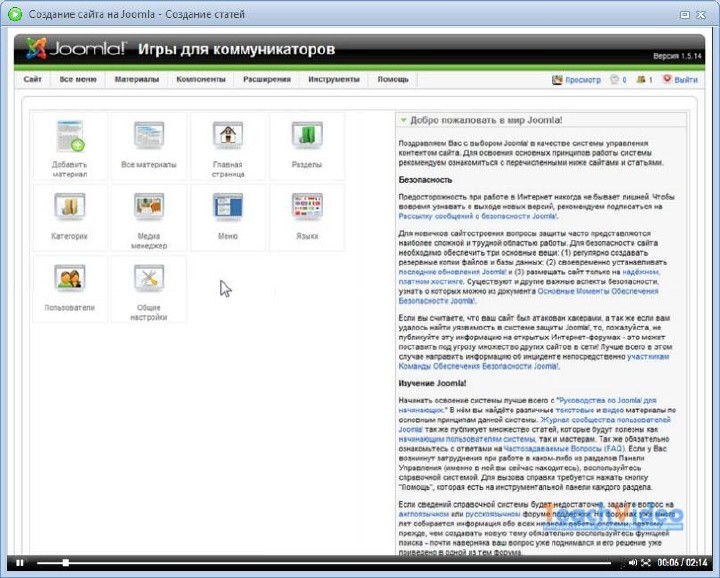Open the Категории icon
This screenshot has height=578, width=720.
(69, 218)
